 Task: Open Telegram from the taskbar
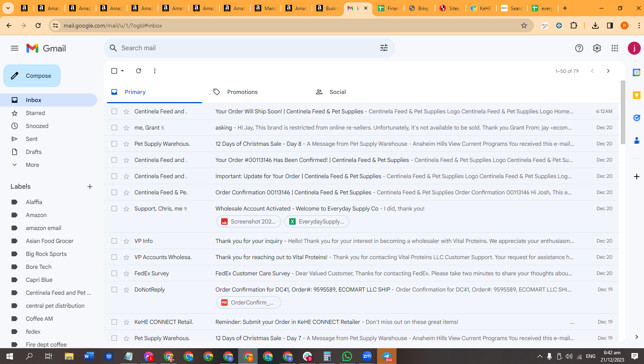[x=387, y=356]
